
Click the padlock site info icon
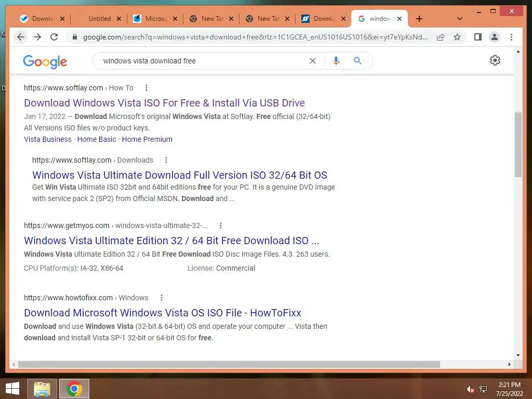point(75,37)
